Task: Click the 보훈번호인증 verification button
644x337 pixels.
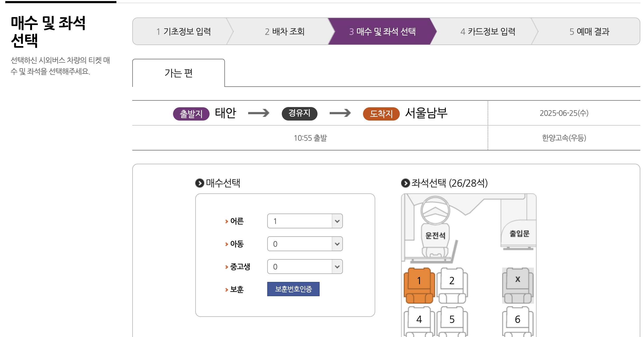Action: (x=293, y=289)
